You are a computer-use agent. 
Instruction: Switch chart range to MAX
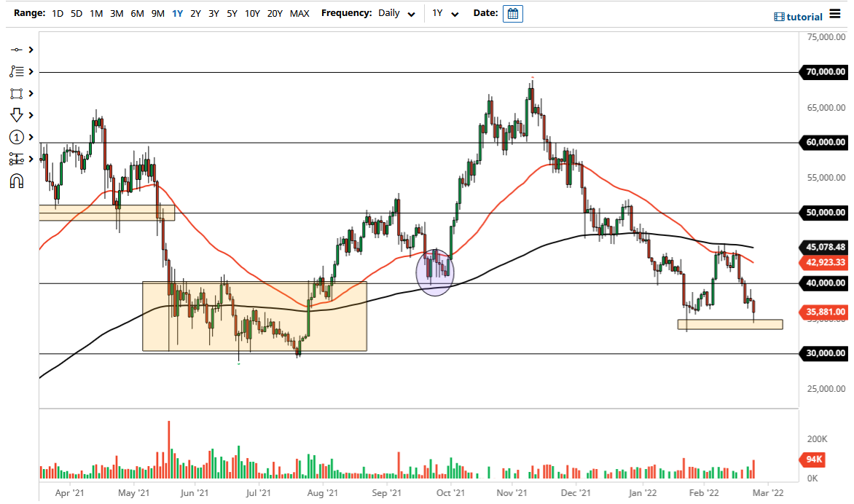pyautogui.click(x=299, y=13)
